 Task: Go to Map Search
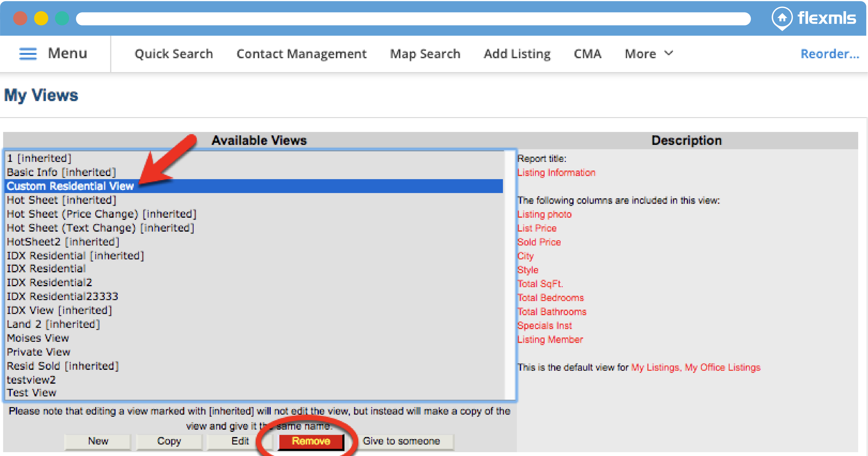click(x=425, y=54)
